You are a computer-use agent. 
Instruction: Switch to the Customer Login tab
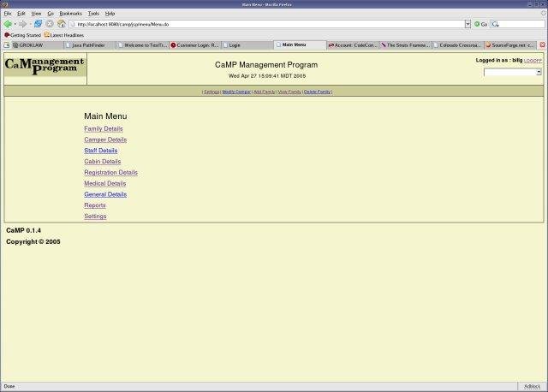click(195, 45)
